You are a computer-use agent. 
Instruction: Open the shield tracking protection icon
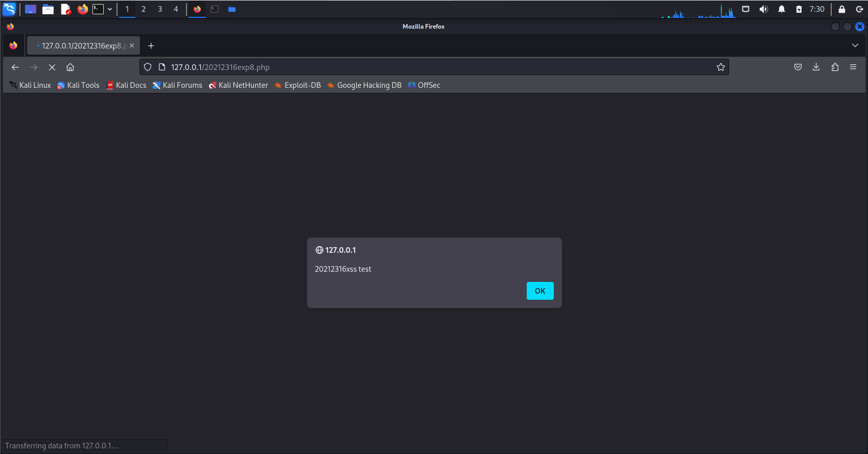148,67
